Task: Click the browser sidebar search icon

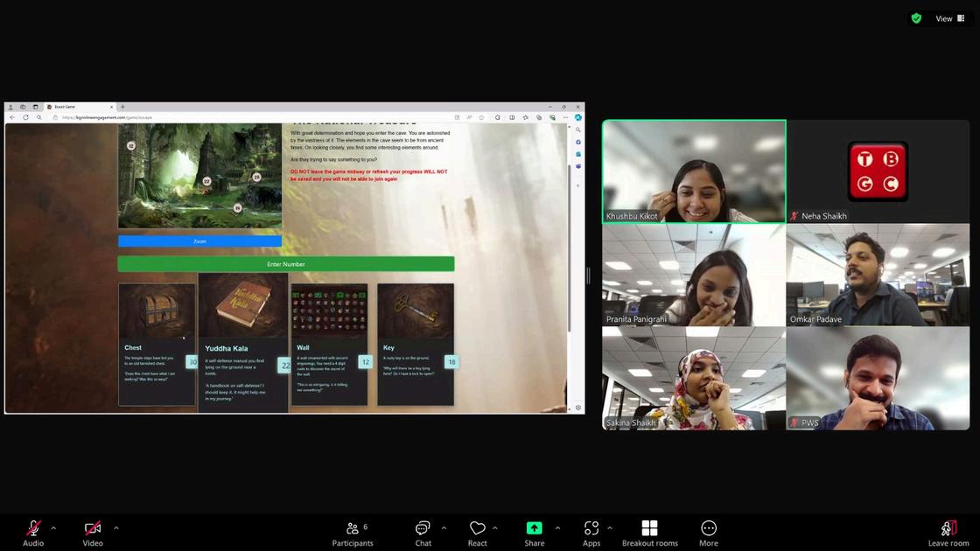Action: pyautogui.click(x=578, y=130)
